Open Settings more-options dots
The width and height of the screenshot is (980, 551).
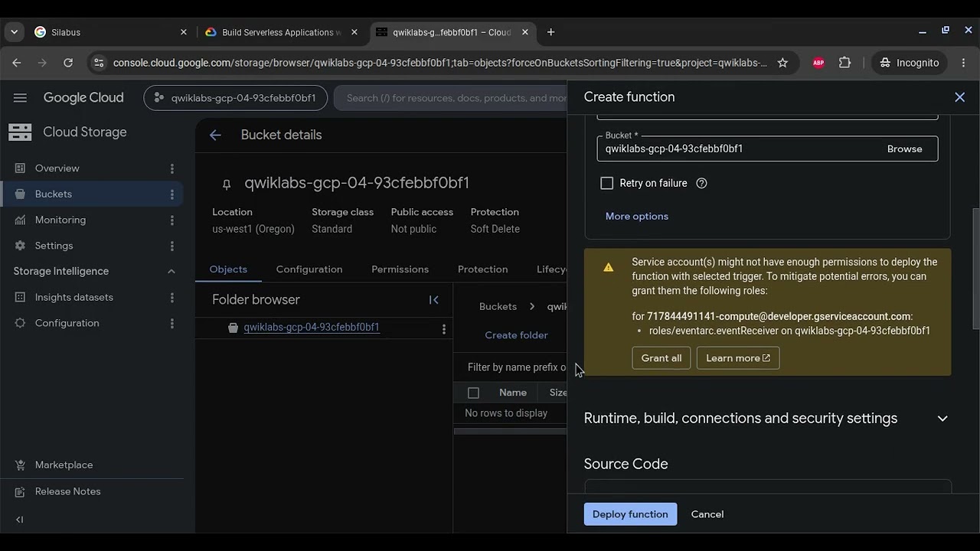(171, 246)
